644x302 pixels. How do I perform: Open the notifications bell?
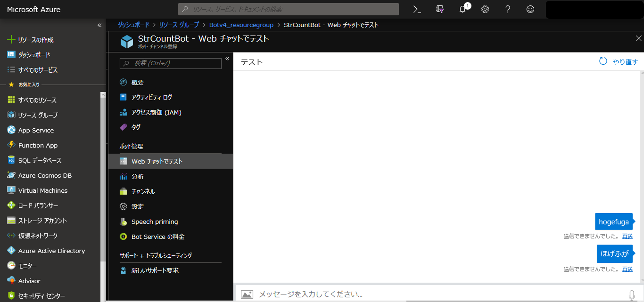(462, 9)
